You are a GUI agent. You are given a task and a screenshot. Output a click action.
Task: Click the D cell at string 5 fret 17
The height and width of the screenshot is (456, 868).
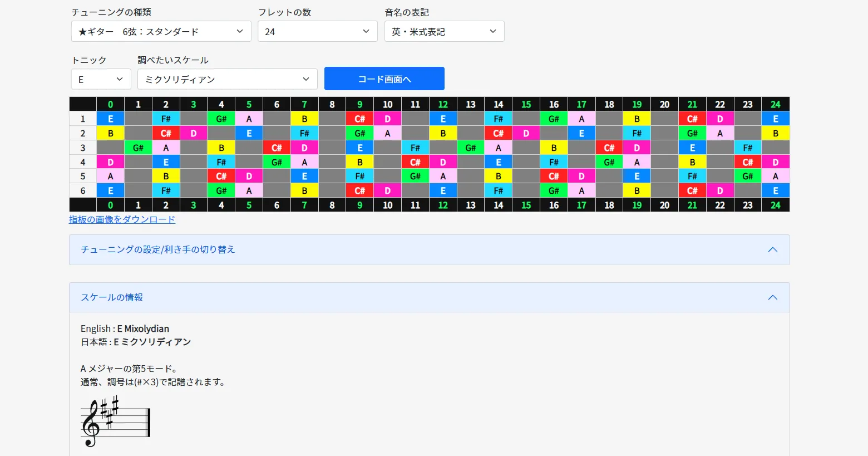[581, 176]
